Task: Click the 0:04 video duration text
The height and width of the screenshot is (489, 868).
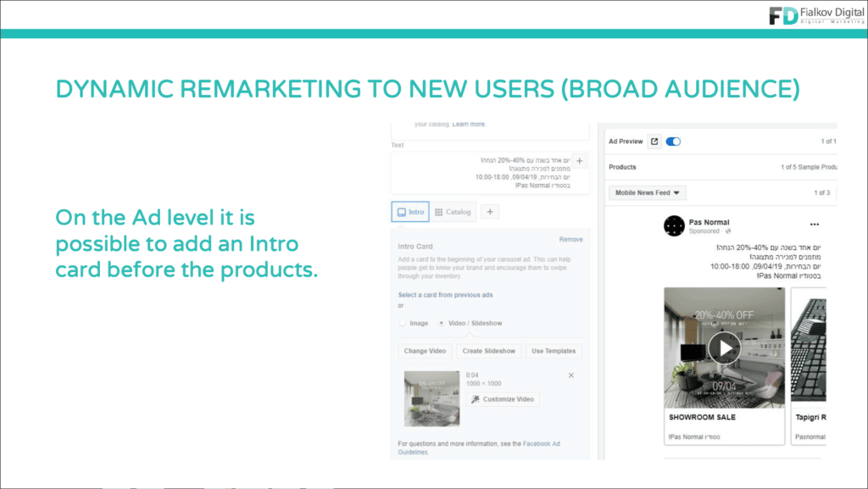Action: coord(472,375)
